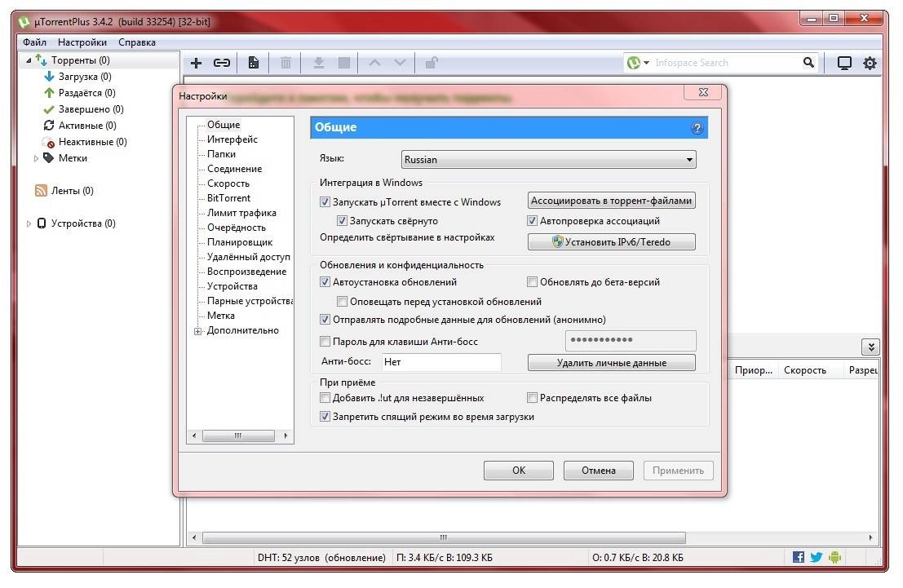Image resolution: width=903 pixels, height=588 pixels.
Task: Select Завершено (0) in sidebar
Action: (x=91, y=108)
